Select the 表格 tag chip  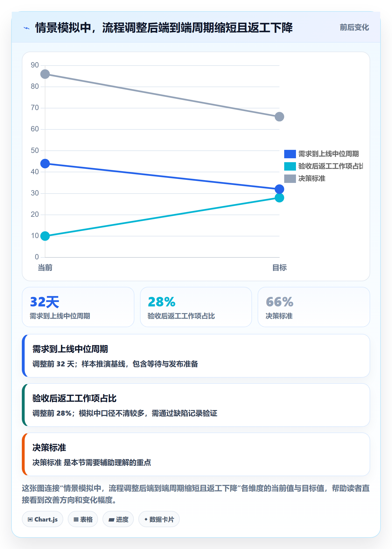83,519
